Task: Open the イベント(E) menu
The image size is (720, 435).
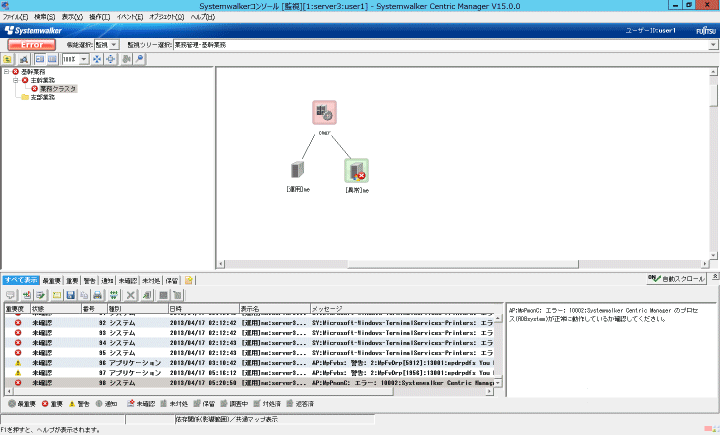Action: [x=129, y=18]
